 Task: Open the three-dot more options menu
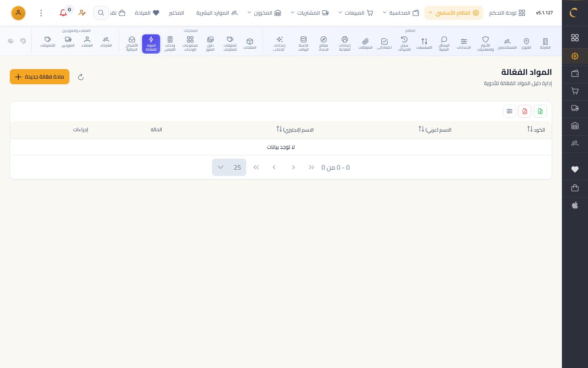click(x=41, y=13)
